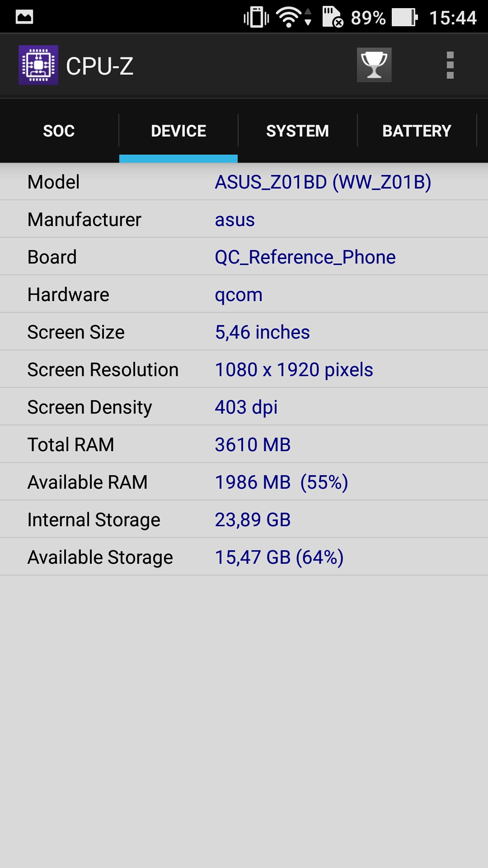
Task: Tap the battery status icon
Action: (404, 18)
